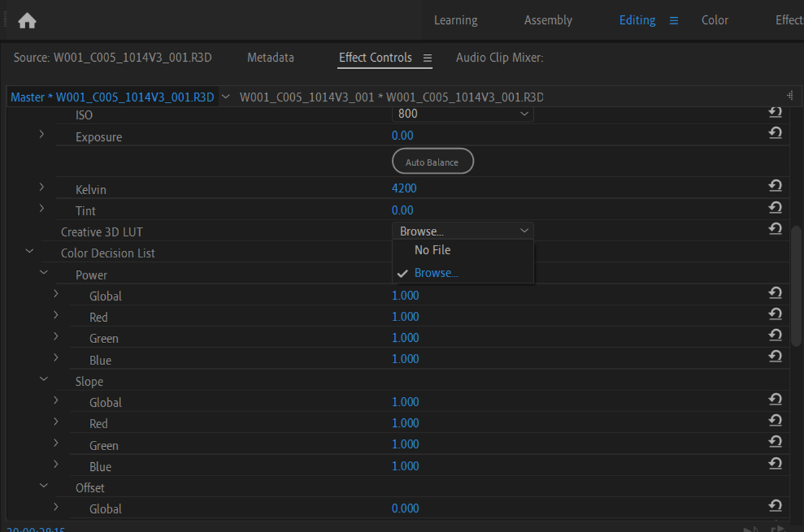The height and width of the screenshot is (532, 804).
Task: Expand the Kelvin parameter
Action: [x=41, y=188]
